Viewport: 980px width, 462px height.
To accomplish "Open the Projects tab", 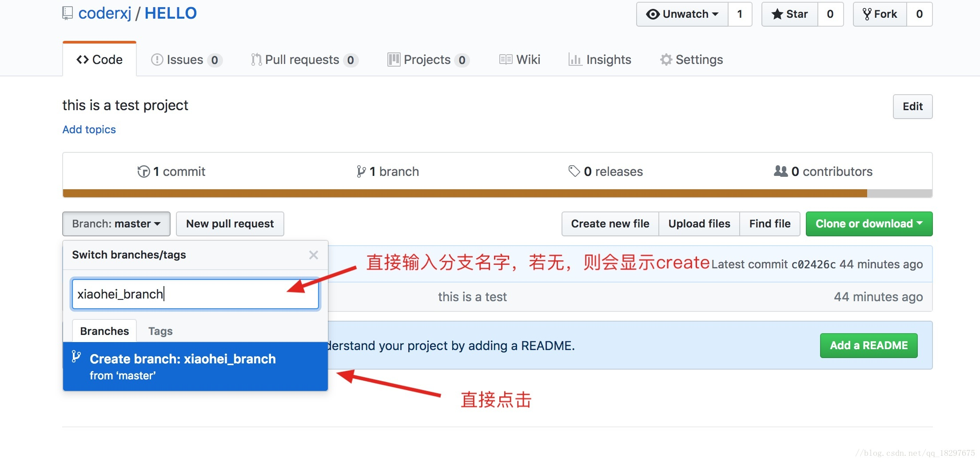I will coord(428,60).
